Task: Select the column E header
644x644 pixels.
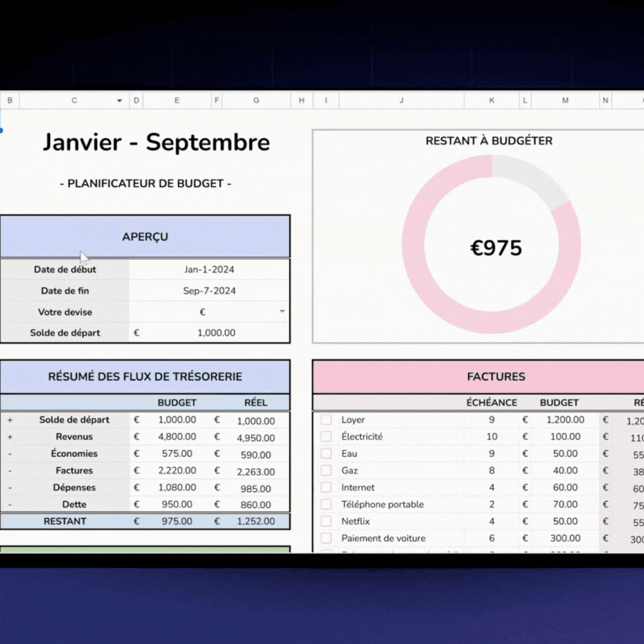Action: pos(177,101)
